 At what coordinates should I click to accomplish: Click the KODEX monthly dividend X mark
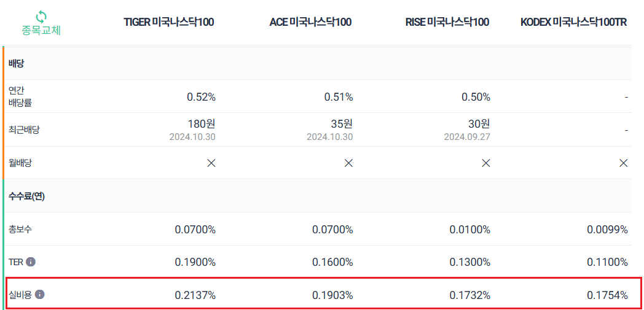point(624,163)
